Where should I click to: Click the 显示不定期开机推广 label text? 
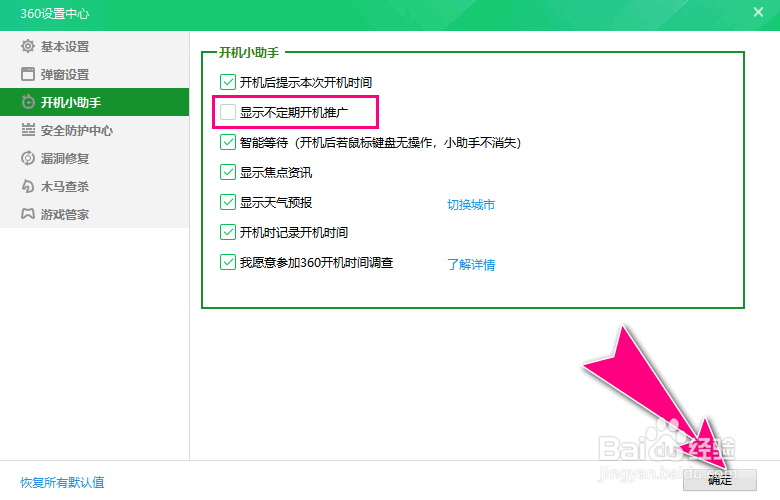[293, 112]
